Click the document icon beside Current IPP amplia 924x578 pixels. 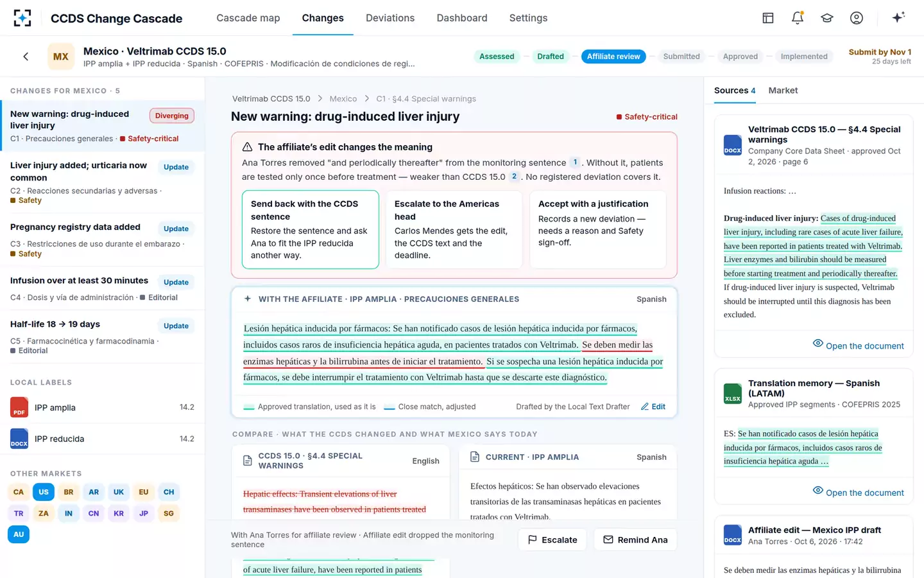[x=475, y=457]
